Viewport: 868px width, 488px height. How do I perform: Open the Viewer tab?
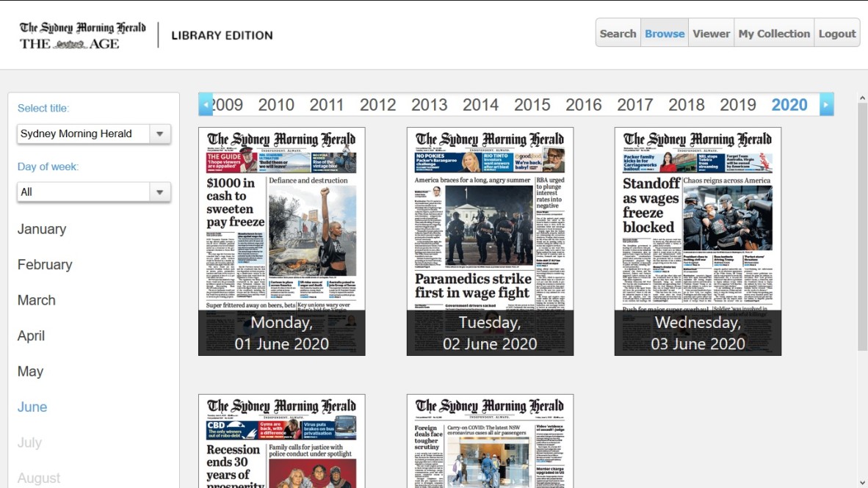[711, 33]
